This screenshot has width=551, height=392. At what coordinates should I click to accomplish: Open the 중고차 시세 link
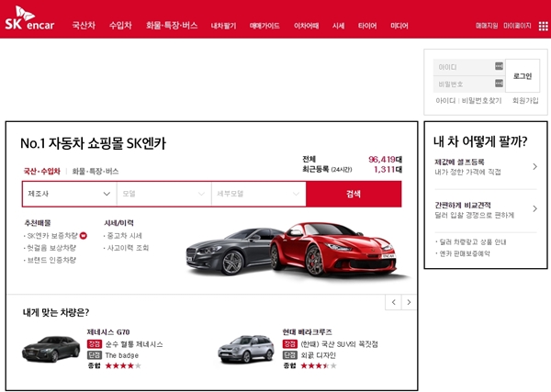(x=124, y=236)
